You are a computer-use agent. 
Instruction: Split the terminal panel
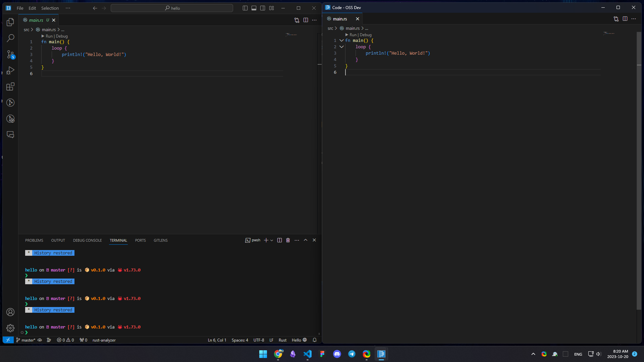[x=279, y=240]
